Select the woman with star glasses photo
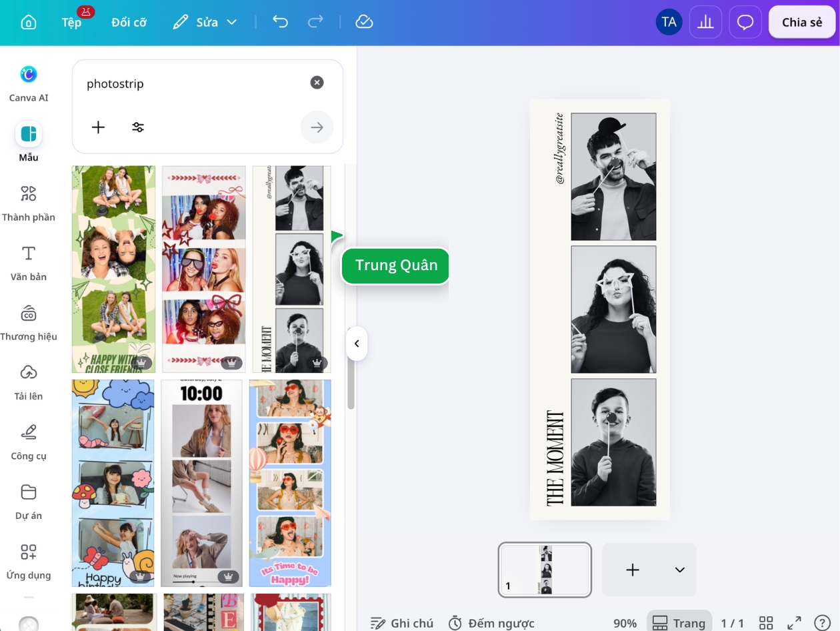Viewport: 840px width, 631px height. pos(613,309)
